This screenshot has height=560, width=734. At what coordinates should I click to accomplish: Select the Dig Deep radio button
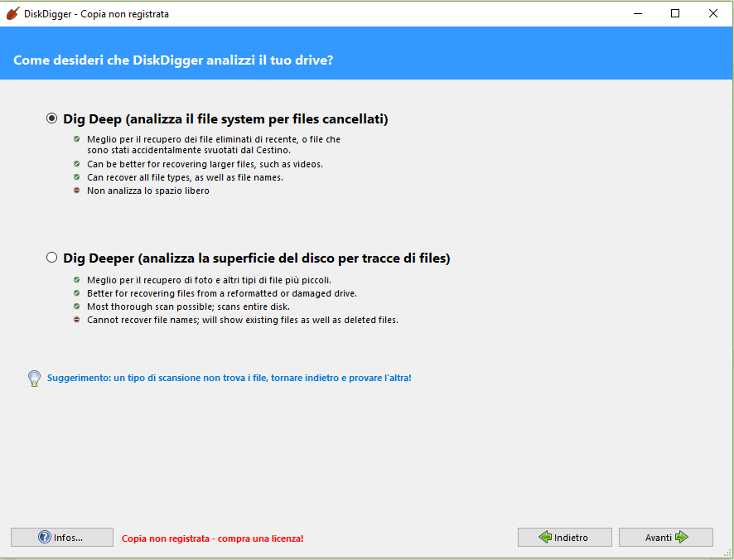point(52,118)
